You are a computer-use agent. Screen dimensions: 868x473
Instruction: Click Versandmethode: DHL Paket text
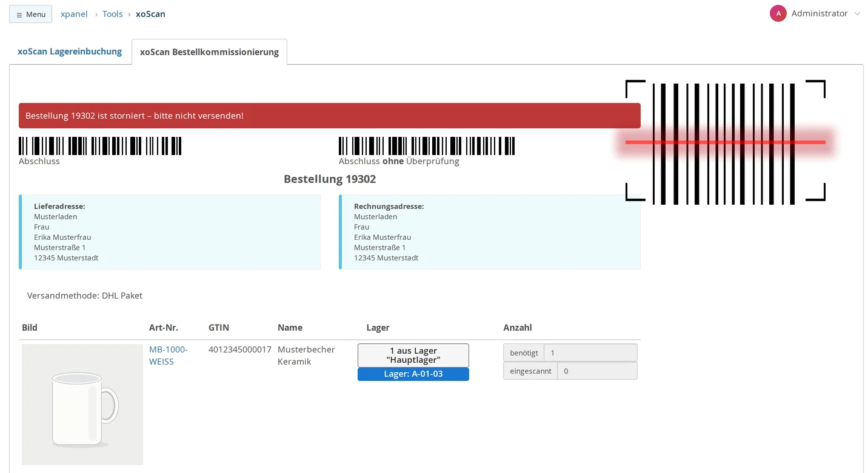85,296
